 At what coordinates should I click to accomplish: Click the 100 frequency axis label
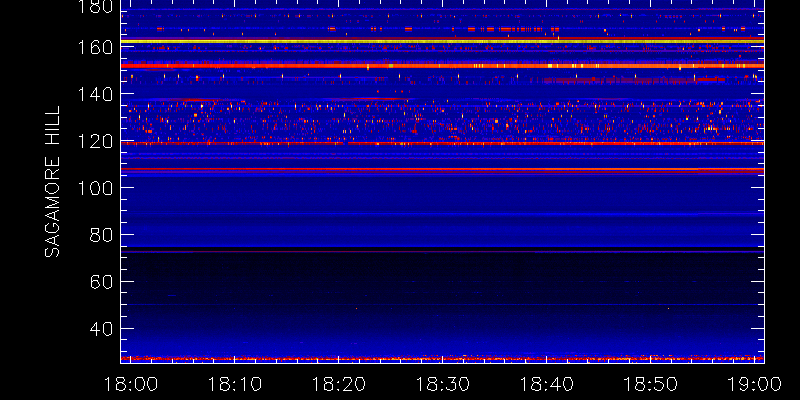click(x=96, y=188)
